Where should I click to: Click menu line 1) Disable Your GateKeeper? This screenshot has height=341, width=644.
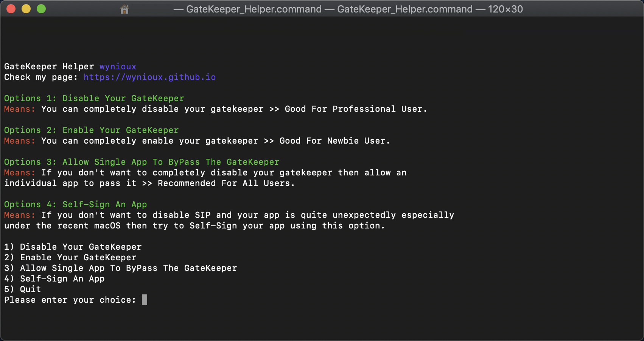click(x=73, y=247)
